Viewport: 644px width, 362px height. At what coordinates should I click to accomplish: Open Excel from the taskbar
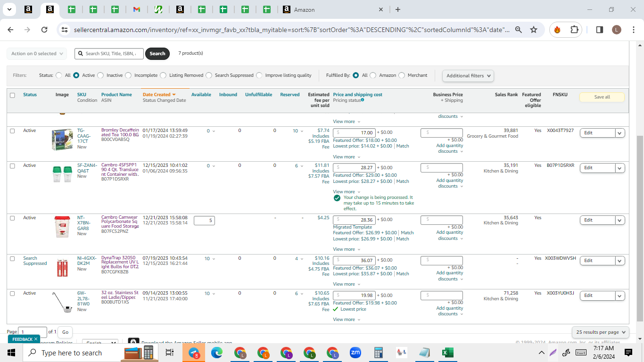(x=447, y=353)
